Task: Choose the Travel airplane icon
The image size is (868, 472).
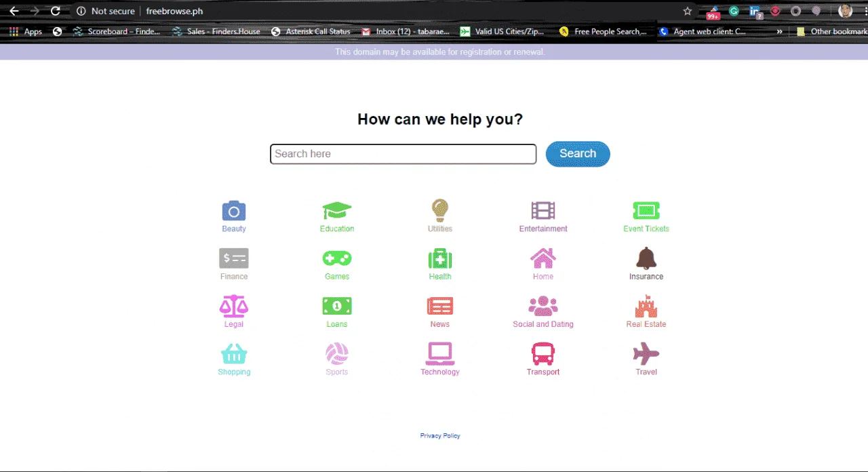Action: [x=646, y=354]
